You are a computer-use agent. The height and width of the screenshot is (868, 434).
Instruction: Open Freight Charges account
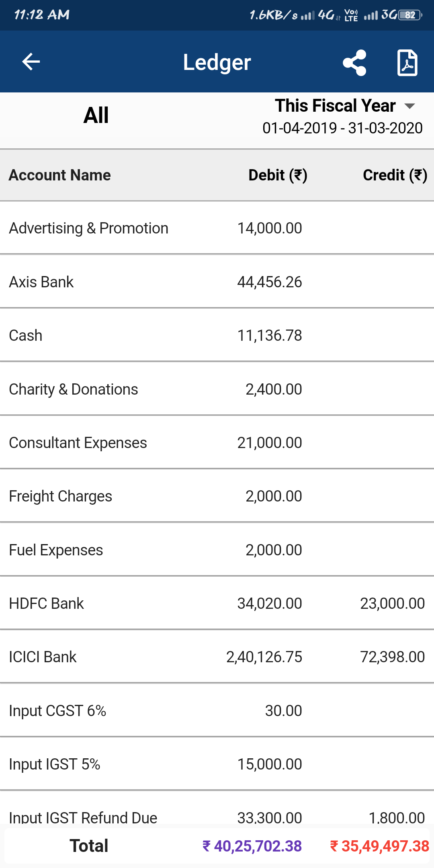(x=61, y=496)
